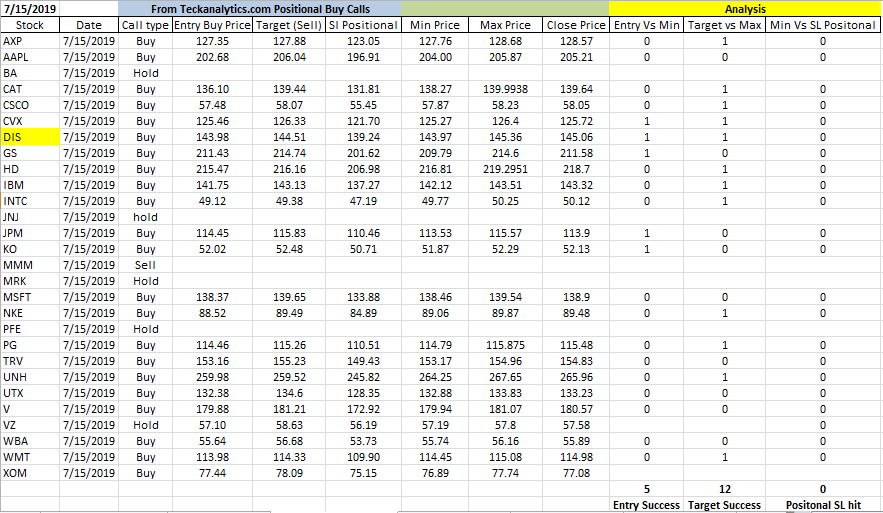Viewport: 883px width, 513px height.
Task: Click GS Sl Positional value 201.62
Action: 363,153
